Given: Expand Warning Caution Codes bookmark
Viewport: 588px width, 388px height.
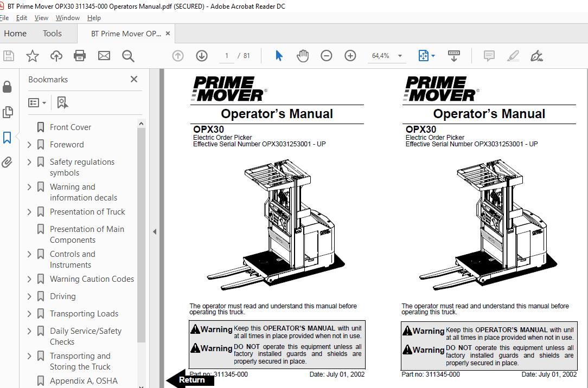Looking at the screenshot, I should [x=29, y=279].
